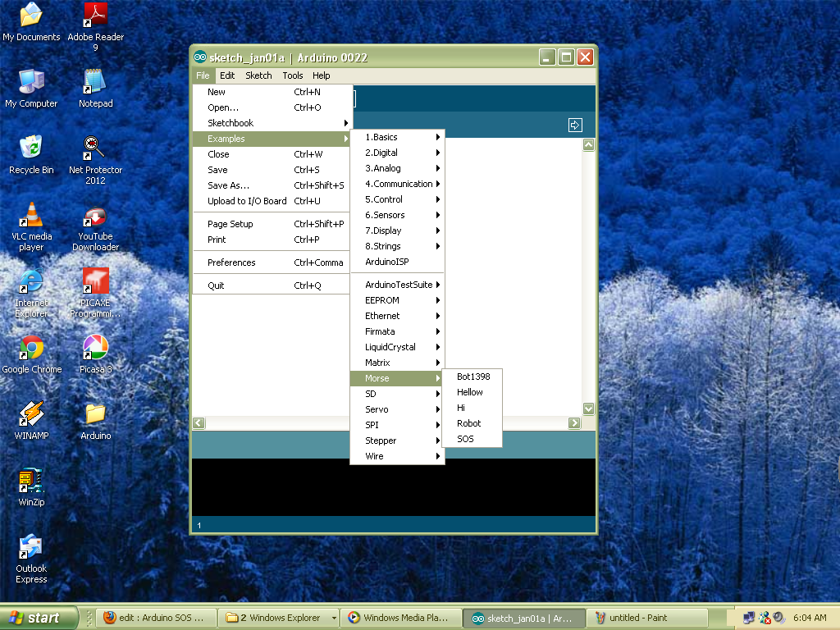The width and height of the screenshot is (840, 630).
Task: Expand 1.Basics examples submenu
Action: (x=397, y=137)
